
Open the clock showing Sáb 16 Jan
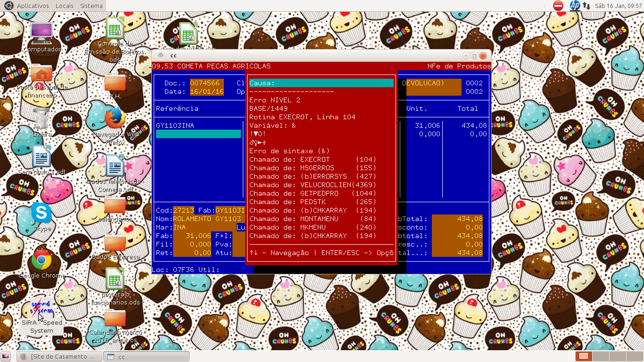click(618, 6)
